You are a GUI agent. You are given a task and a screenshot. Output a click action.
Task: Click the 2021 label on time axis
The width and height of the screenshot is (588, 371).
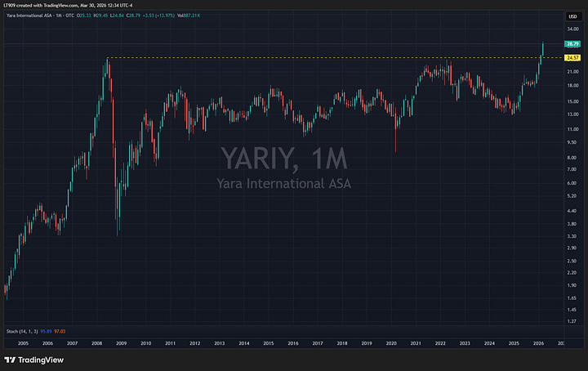click(416, 343)
